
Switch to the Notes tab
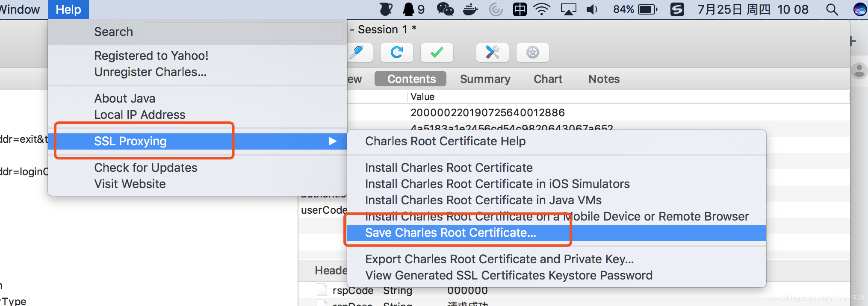[x=604, y=79]
